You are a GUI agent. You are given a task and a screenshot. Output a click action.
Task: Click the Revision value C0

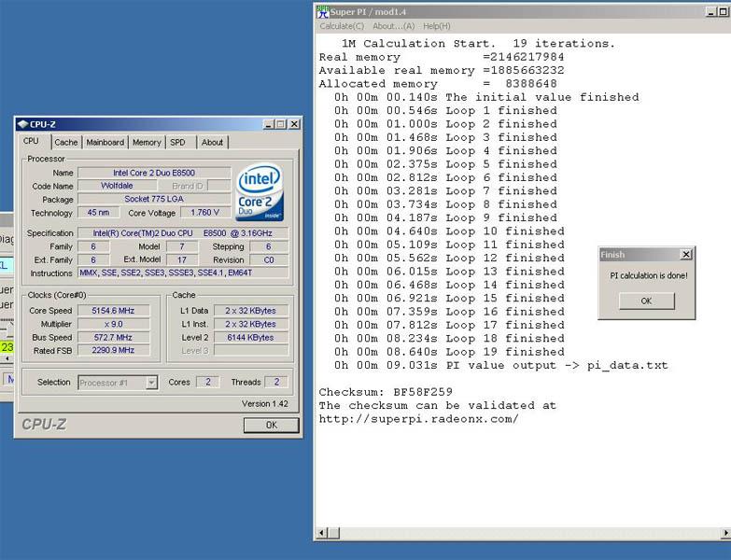click(x=269, y=260)
